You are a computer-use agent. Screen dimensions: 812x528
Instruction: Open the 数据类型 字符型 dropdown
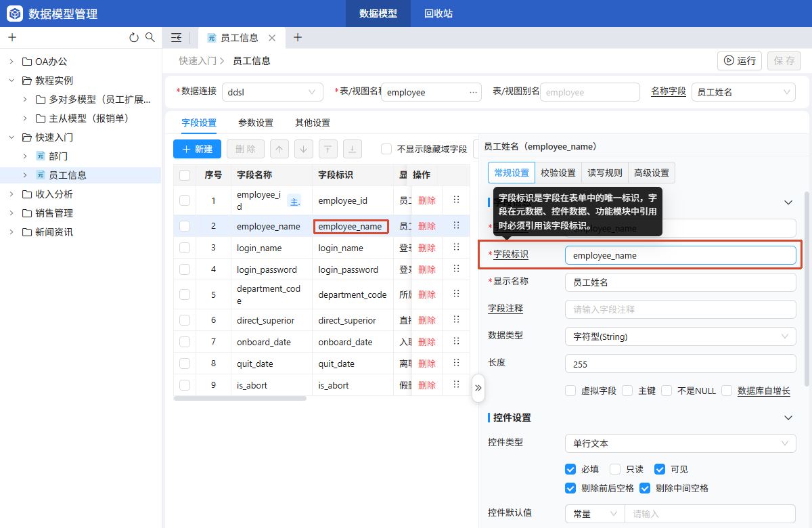(x=680, y=336)
